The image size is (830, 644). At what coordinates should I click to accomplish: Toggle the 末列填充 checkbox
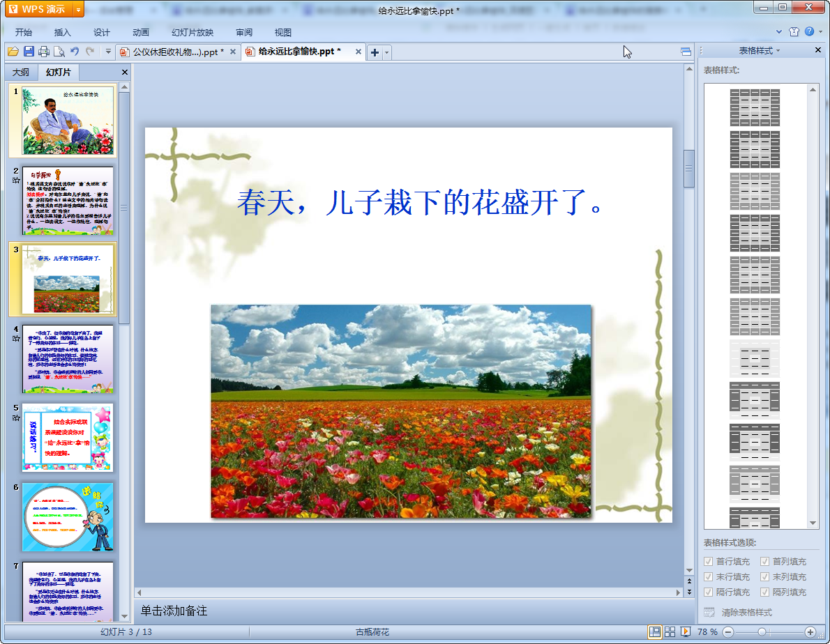coord(765,576)
